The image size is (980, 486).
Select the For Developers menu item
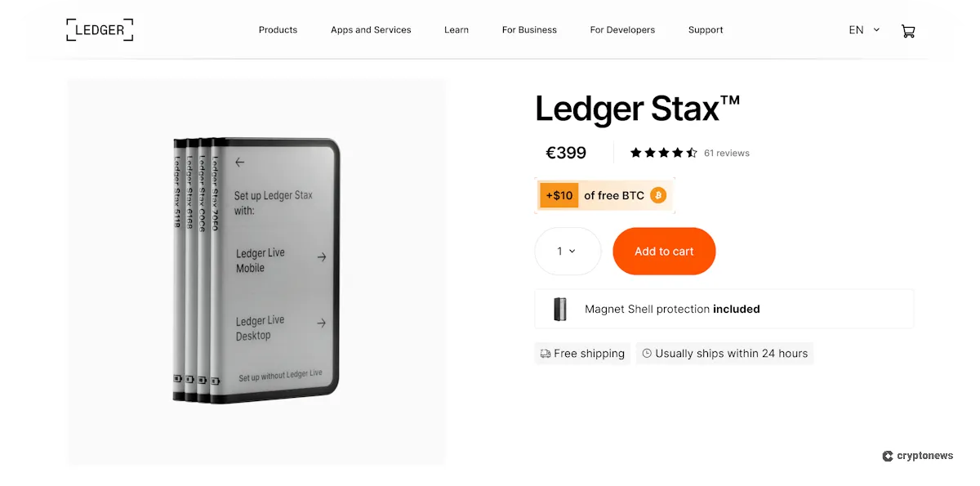(622, 30)
